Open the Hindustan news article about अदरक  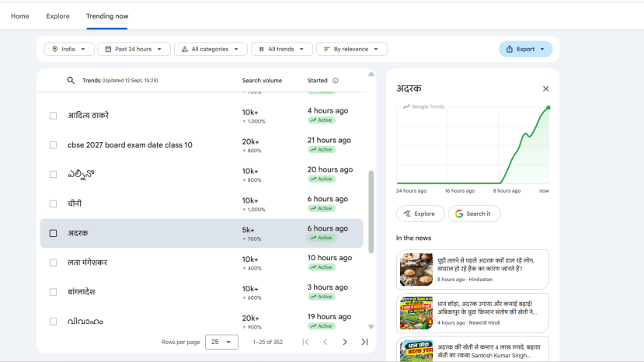[x=472, y=270]
